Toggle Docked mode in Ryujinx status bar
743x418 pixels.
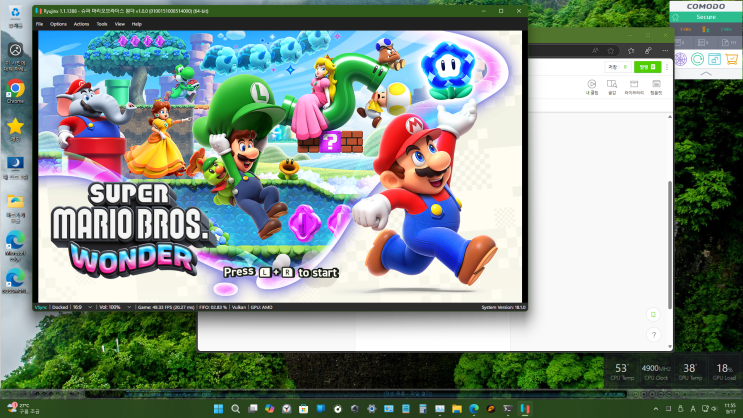(x=60, y=307)
